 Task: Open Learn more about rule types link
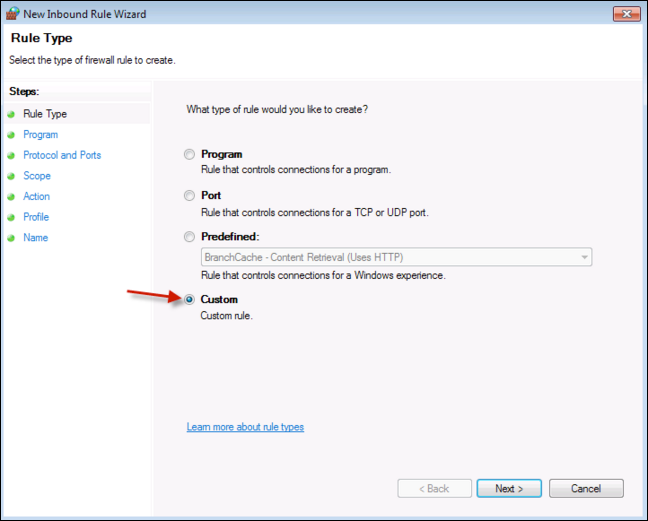pyautogui.click(x=245, y=427)
